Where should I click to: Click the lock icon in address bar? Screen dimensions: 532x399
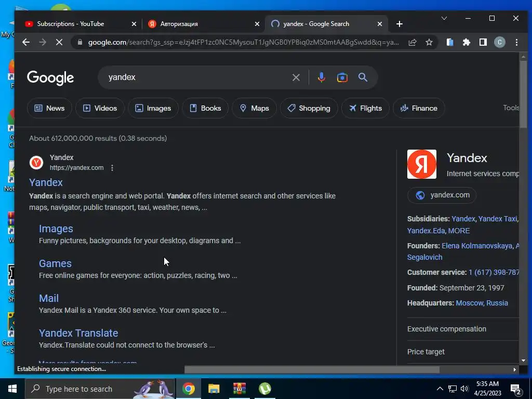click(x=80, y=42)
